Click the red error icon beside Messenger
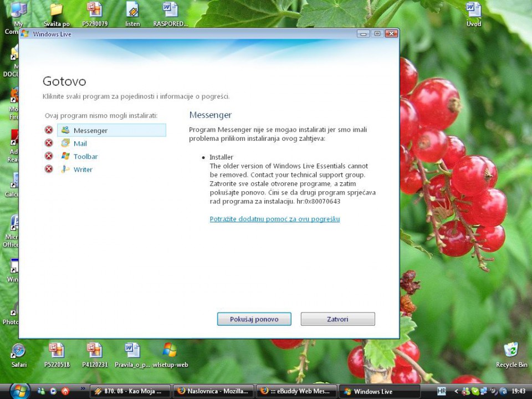The image size is (532, 399). click(49, 130)
